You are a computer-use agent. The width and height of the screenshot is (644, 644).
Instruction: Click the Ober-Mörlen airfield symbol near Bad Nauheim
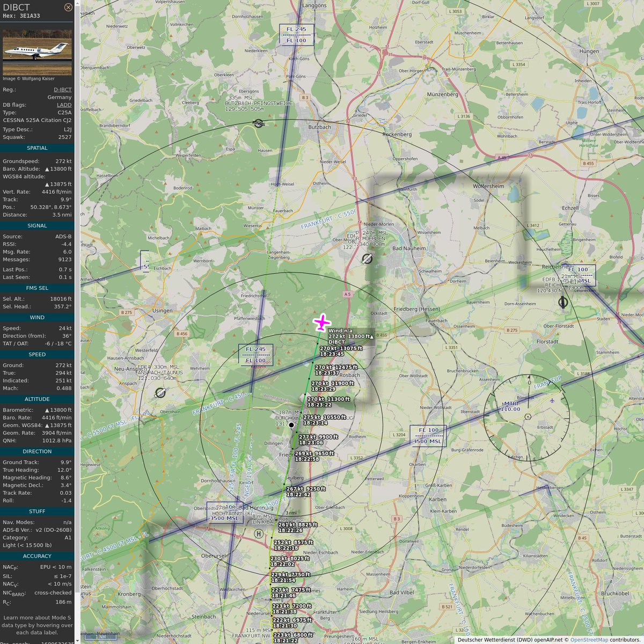point(367,259)
